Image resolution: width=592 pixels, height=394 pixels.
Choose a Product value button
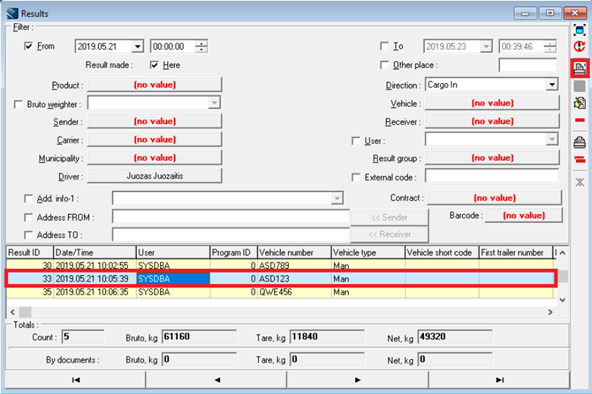[x=154, y=85]
